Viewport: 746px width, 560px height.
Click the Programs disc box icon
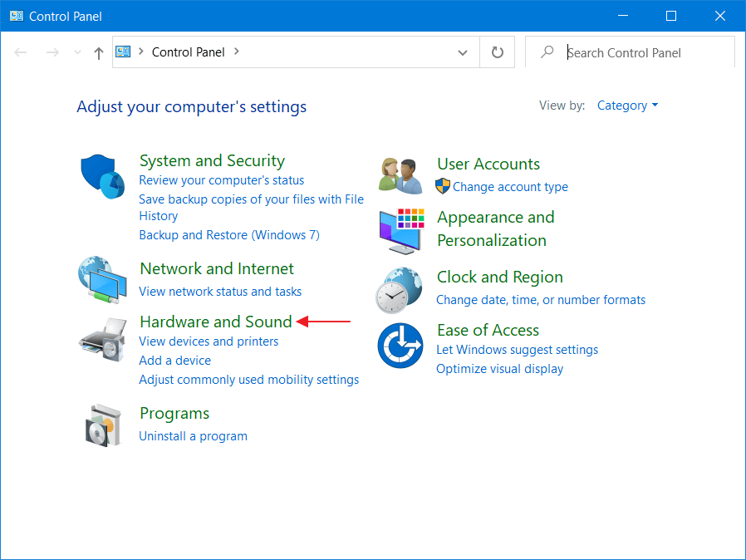pyautogui.click(x=103, y=425)
